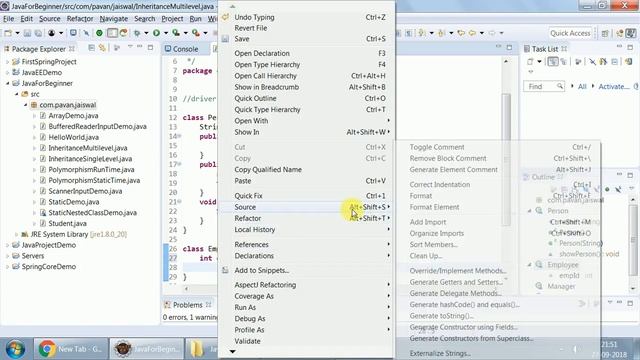This screenshot has height=360, width=640.
Task: Open Run As submenu
Action: [306, 307]
